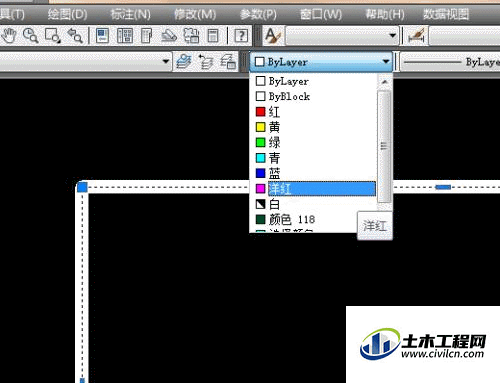Click Make Object's Layer Current icon
Viewport: 500px width, 383px height.
184,61
